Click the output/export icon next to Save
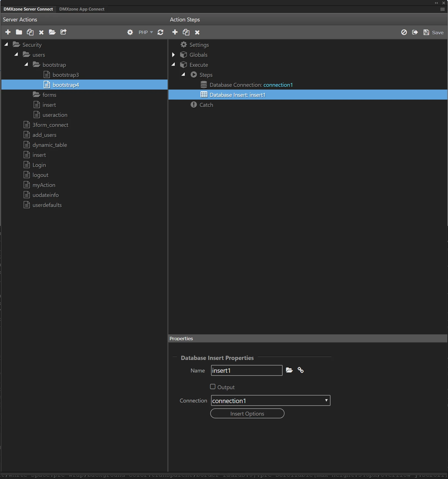The image size is (448, 479). (415, 32)
